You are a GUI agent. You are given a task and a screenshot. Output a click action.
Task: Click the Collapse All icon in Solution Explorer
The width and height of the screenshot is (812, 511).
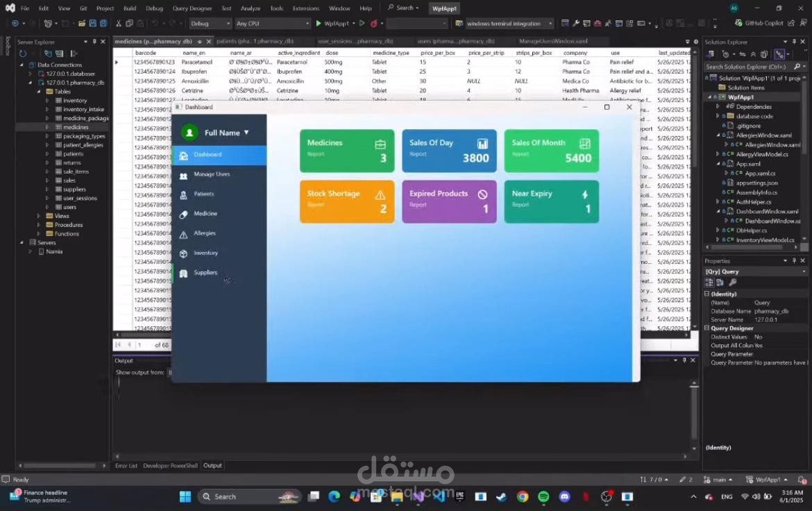754,54
